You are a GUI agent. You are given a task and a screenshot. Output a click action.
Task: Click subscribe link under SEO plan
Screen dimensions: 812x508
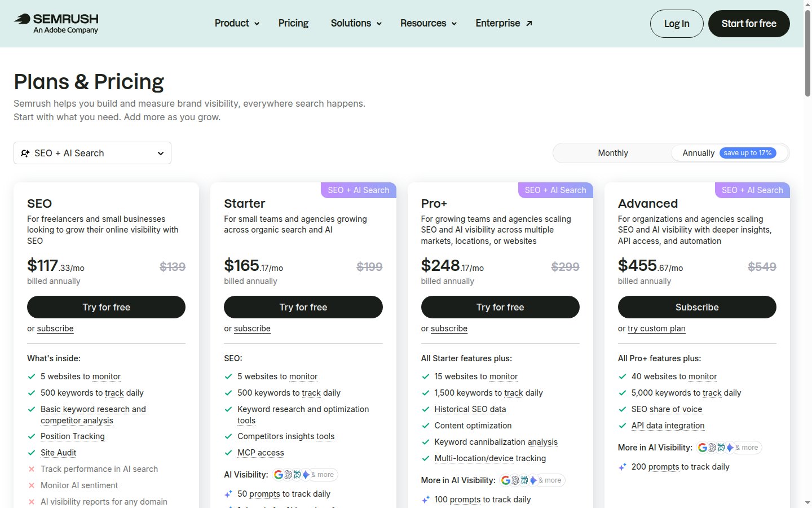(x=55, y=329)
